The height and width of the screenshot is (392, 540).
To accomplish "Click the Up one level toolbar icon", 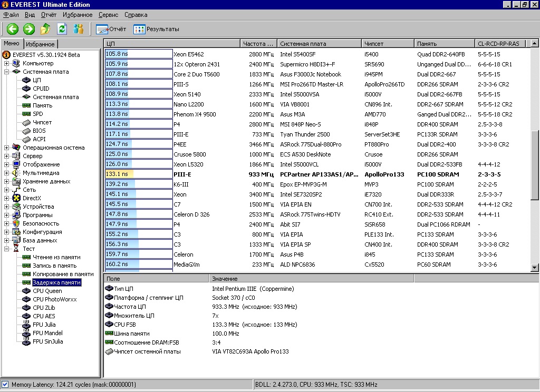I will click(x=46, y=29).
